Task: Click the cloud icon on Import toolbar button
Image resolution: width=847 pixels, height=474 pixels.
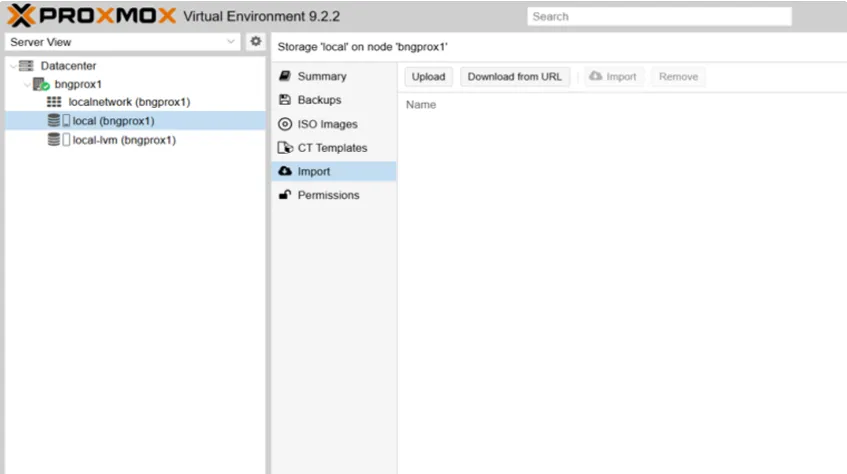Action: point(595,76)
